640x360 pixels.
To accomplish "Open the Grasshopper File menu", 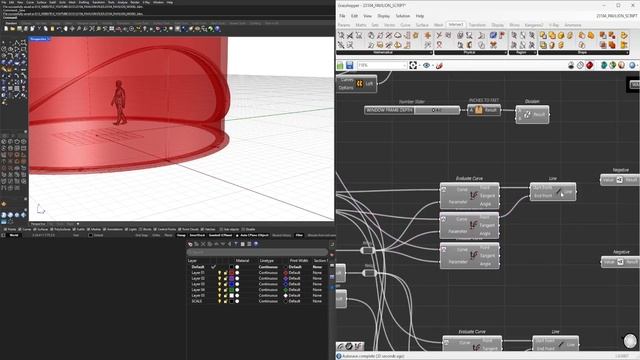I will click(342, 16).
